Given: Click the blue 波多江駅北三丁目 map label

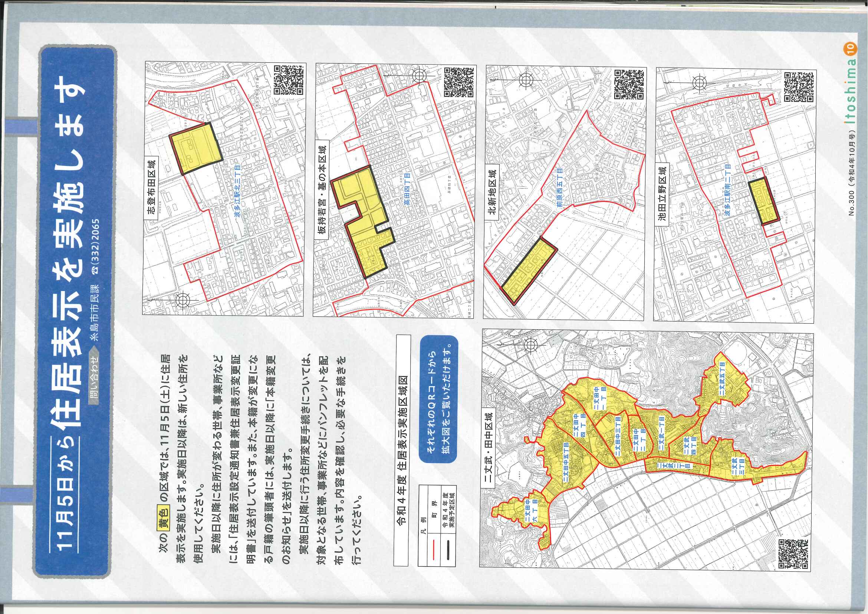Looking at the screenshot, I should pos(237,191).
